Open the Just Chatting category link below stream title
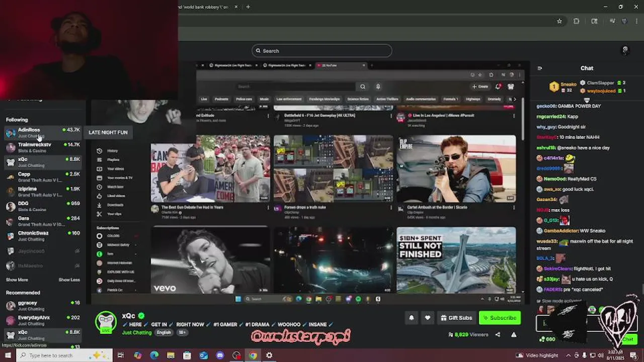 click(x=136, y=332)
